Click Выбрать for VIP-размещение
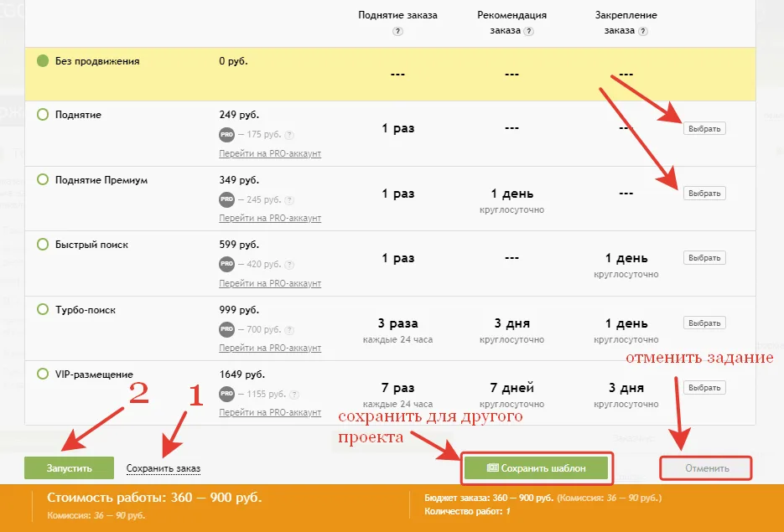 (704, 387)
